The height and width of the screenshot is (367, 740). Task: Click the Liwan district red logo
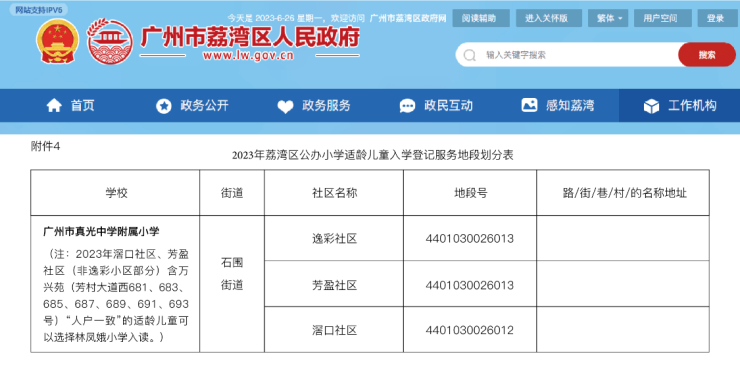[x=109, y=41]
